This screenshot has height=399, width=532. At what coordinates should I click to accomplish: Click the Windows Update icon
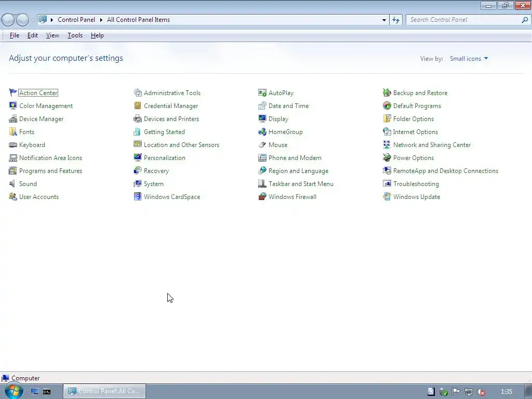pyautogui.click(x=387, y=196)
